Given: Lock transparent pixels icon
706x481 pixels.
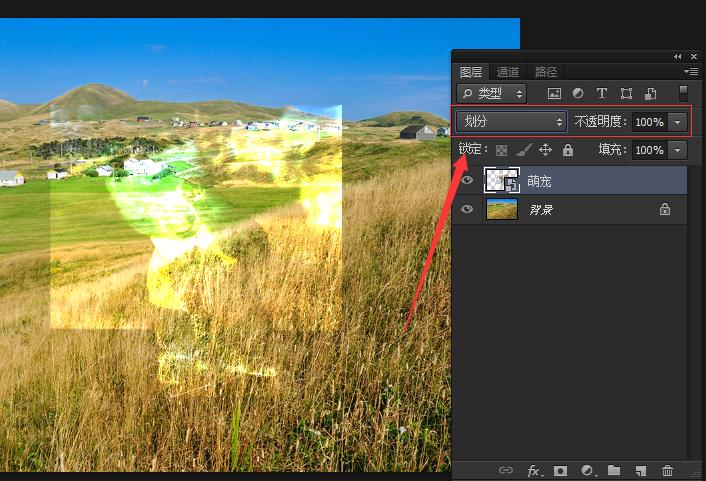Looking at the screenshot, I should click(502, 150).
